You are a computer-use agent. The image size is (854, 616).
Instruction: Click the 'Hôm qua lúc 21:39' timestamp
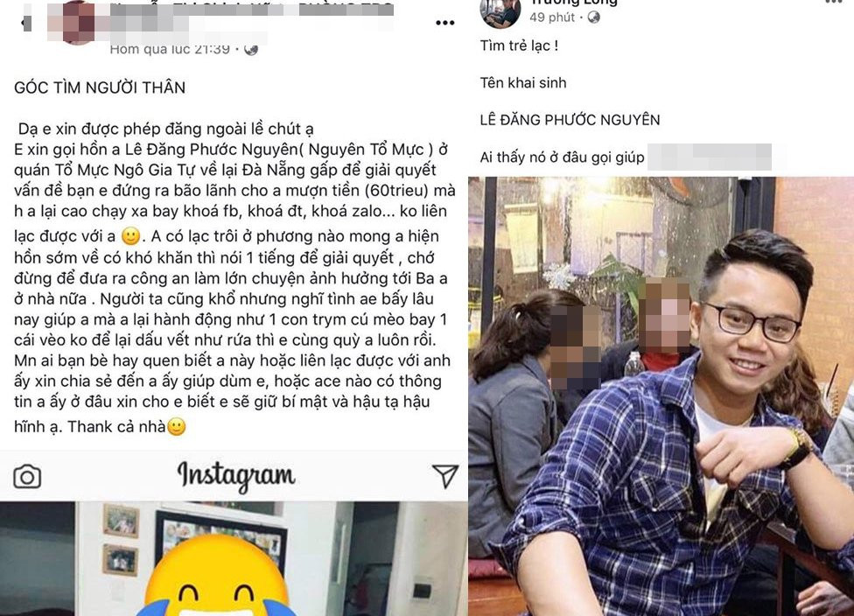[170, 49]
